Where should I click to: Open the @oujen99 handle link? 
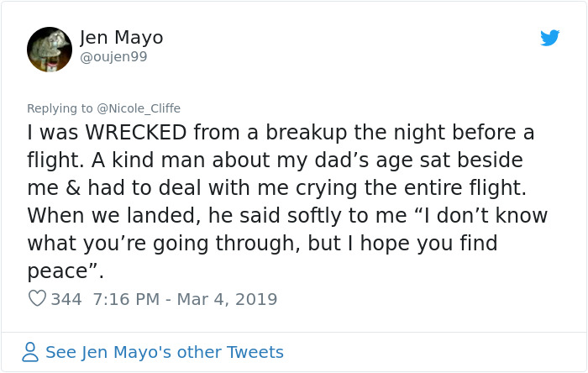coord(113,56)
